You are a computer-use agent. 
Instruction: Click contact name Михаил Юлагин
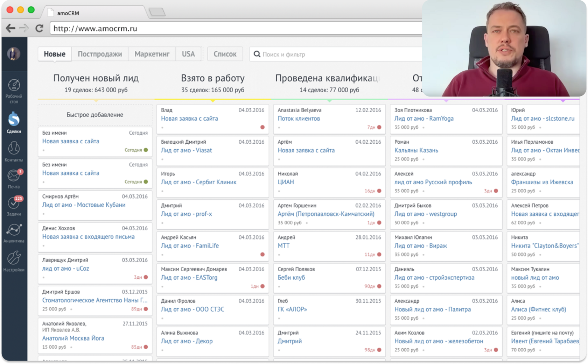[413, 237]
